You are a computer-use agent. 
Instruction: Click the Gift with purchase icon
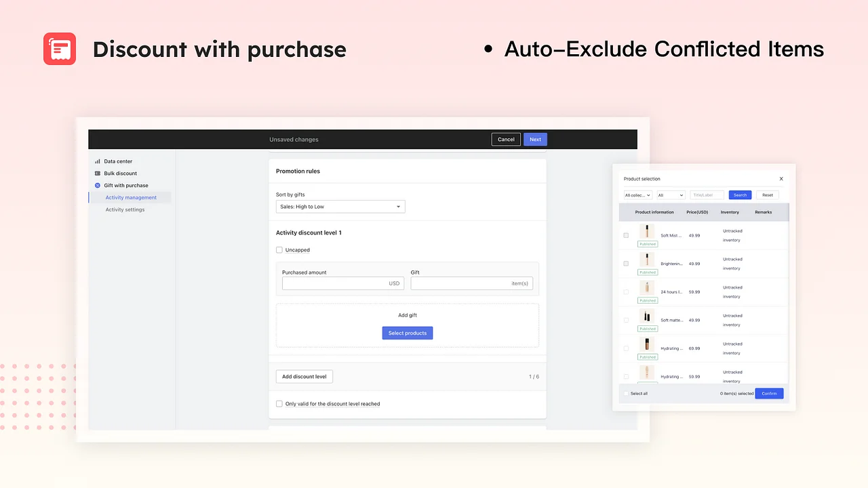click(98, 186)
